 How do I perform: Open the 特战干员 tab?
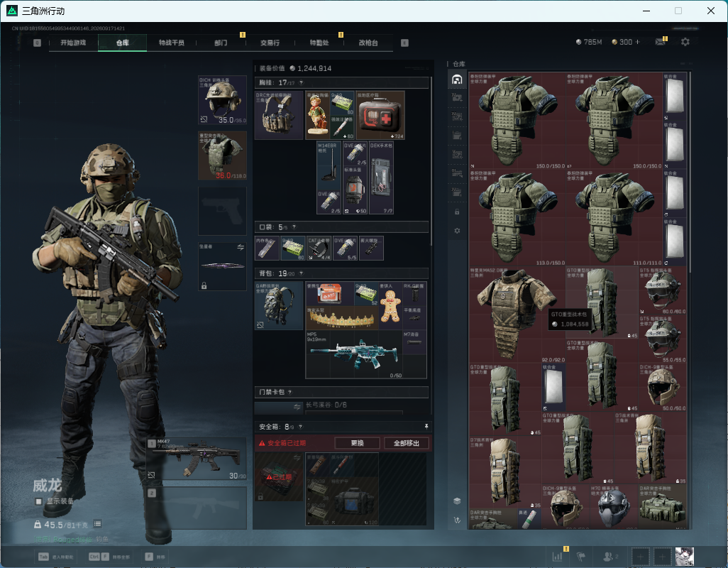171,43
